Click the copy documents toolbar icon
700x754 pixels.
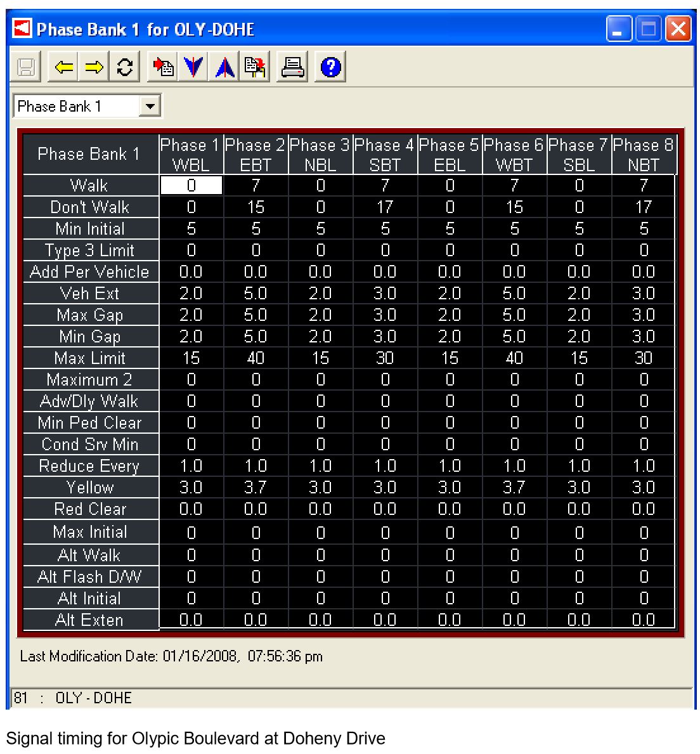[254, 67]
